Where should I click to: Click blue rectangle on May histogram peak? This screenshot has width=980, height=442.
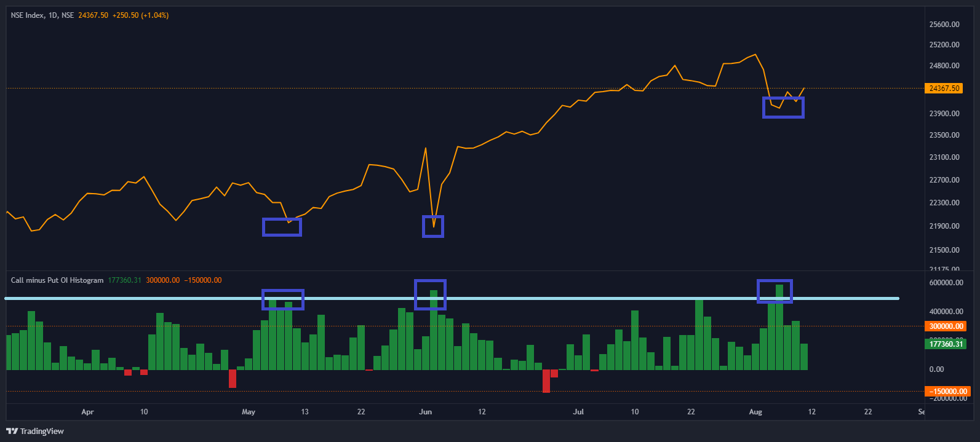point(283,299)
